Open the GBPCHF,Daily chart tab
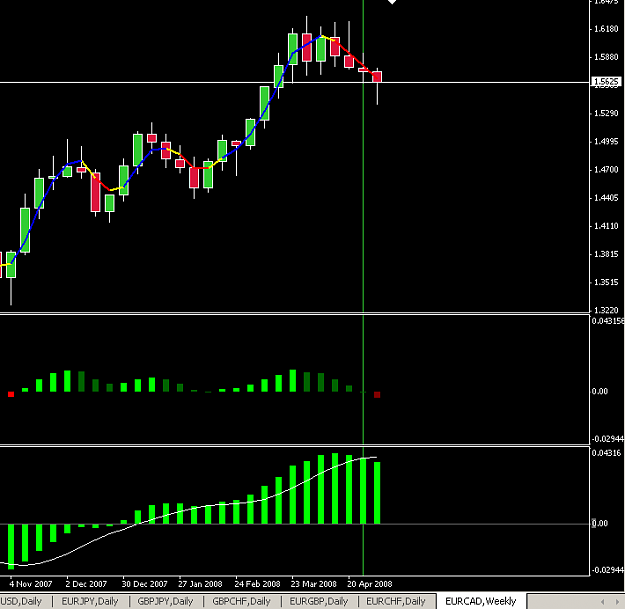The height and width of the screenshot is (609, 625). tap(241, 601)
